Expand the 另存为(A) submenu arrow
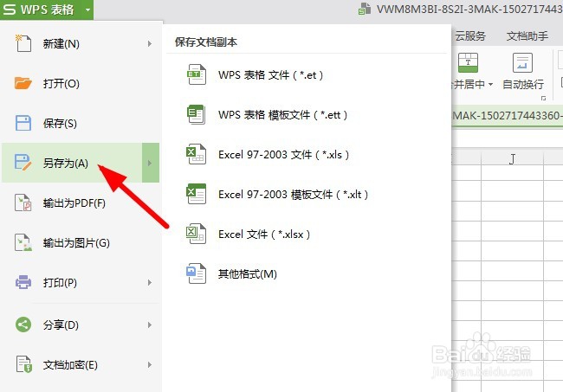This screenshot has width=563, height=392. click(151, 163)
